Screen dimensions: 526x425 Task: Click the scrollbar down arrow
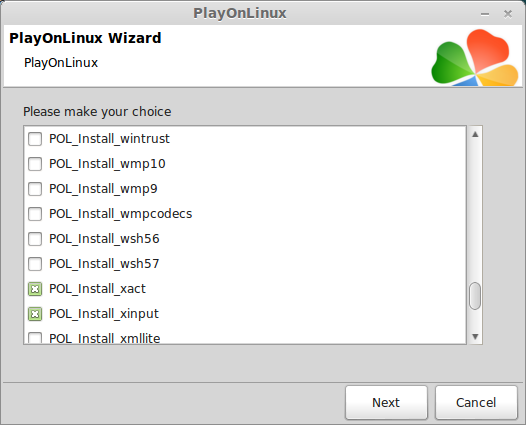pyautogui.click(x=475, y=336)
